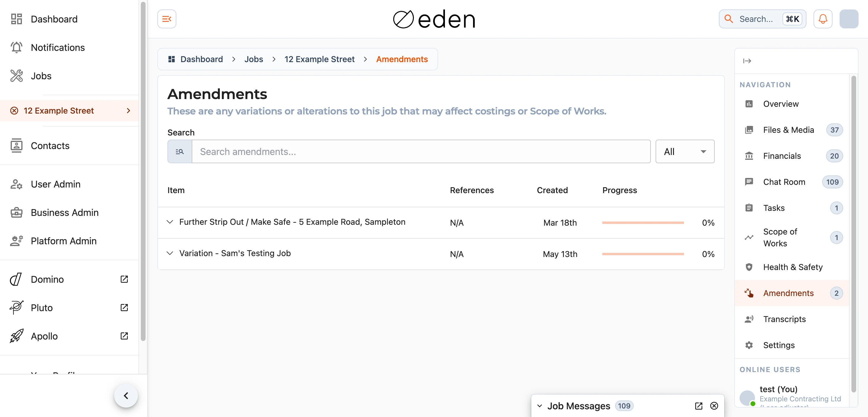Collapse the right navigation panel arrow

click(747, 61)
